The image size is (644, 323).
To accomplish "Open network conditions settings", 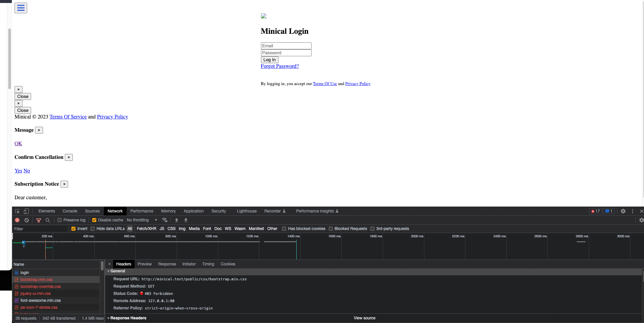I will coord(165,220).
